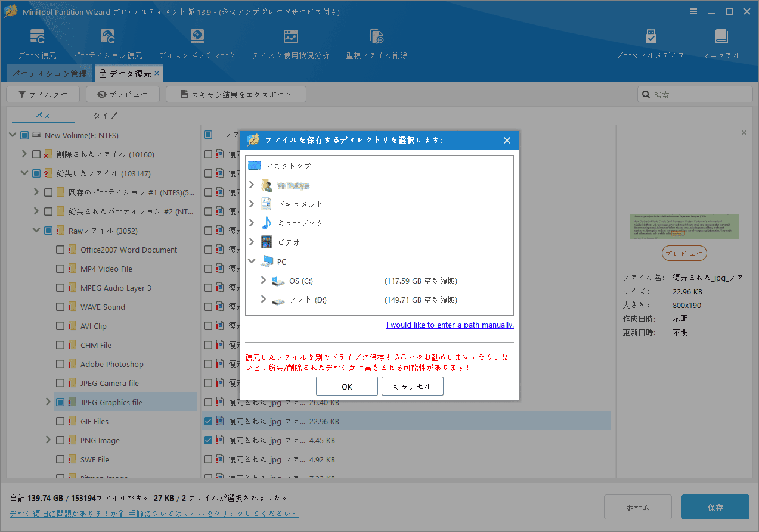
Task: Check the AVI Clip checkbox
Action: pos(60,326)
